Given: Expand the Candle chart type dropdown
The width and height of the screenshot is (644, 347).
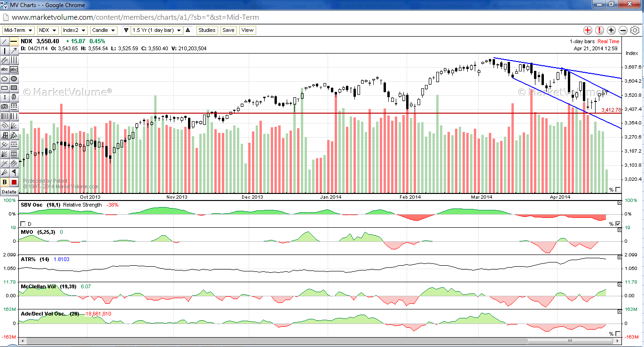Looking at the screenshot, I should click(103, 30).
